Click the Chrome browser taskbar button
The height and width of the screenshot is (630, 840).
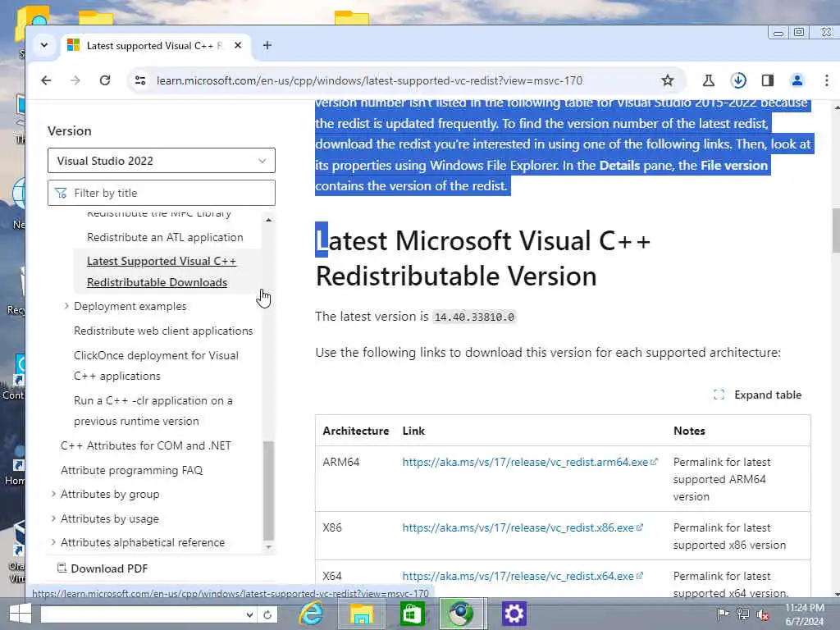click(463, 614)
